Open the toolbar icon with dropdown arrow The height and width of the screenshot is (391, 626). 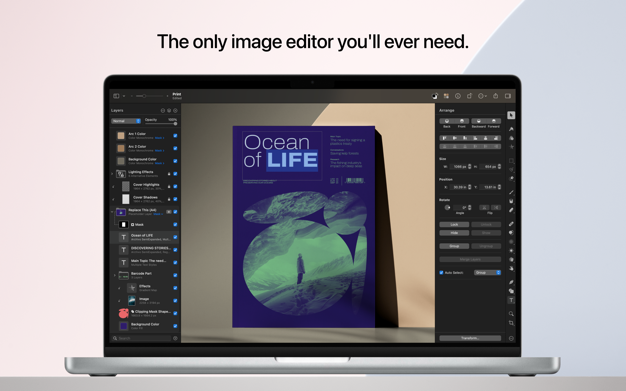pos(482,96)
